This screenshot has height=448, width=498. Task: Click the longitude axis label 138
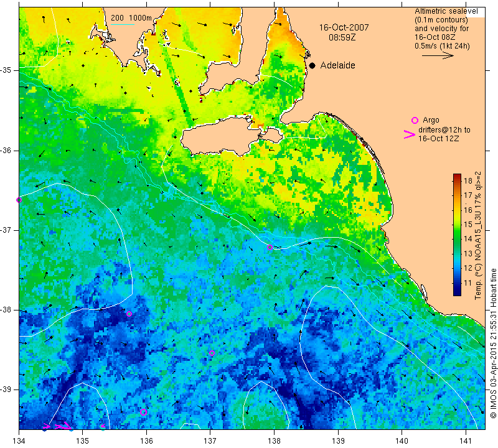point(274,441)
